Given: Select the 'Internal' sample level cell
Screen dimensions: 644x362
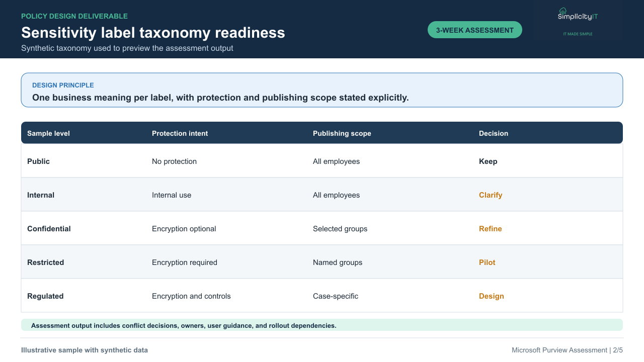Looking at the screenshot, I should tap(41, 195).
